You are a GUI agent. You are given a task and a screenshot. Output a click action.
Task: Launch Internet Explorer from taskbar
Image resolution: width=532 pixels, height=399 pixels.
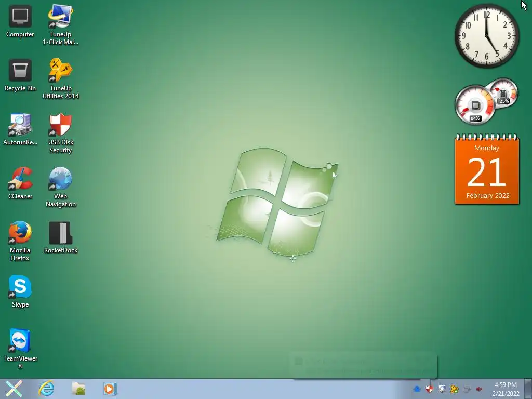46,389
